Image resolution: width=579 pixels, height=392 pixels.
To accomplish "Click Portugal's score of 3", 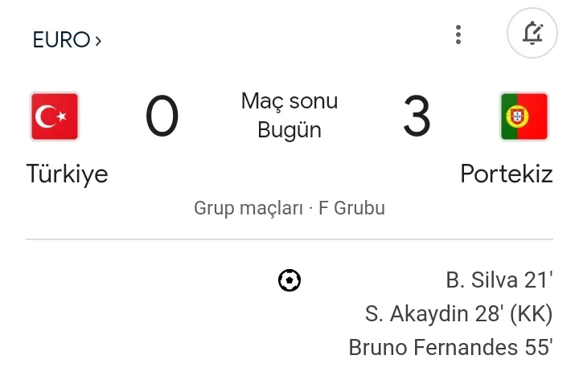I will coord(417,116).
